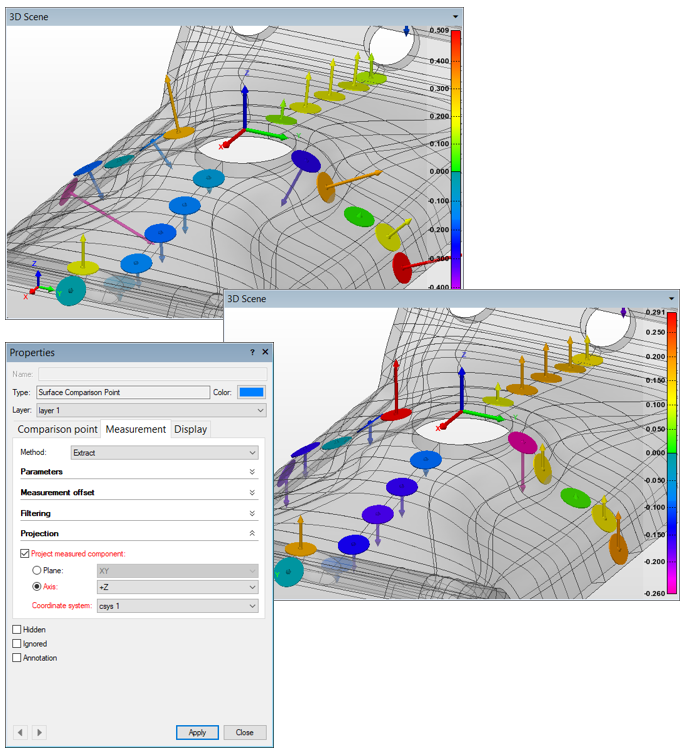
Task: Click the Type field Surface Comparison Point
Action: tap(123, 392)
